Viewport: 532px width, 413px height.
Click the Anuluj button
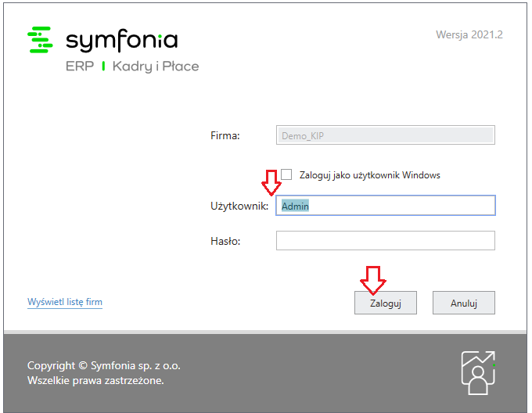point(463,303)
